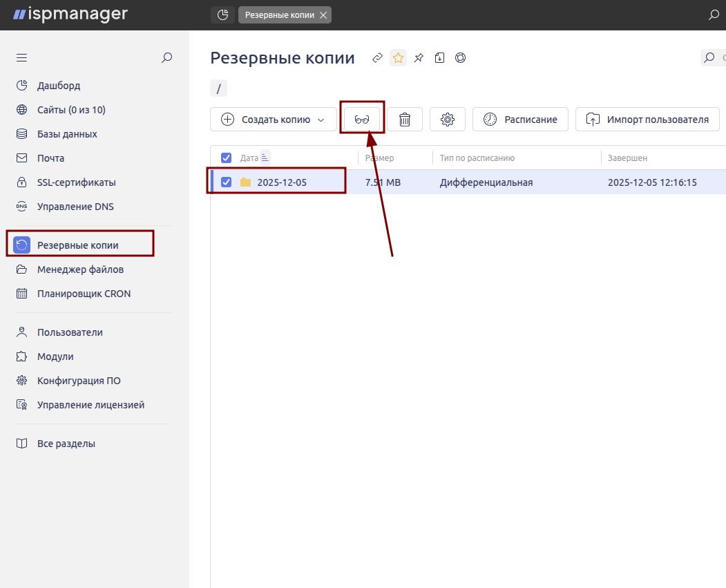The height and width of the screenshot is (588, 726).
Task: Go to Базы данных sidebar item
Action: [x=67, y=134]
